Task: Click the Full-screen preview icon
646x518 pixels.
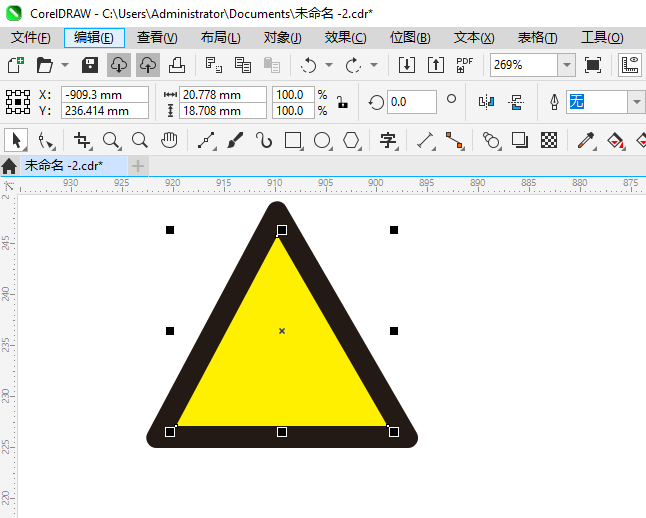Action: 593,65
